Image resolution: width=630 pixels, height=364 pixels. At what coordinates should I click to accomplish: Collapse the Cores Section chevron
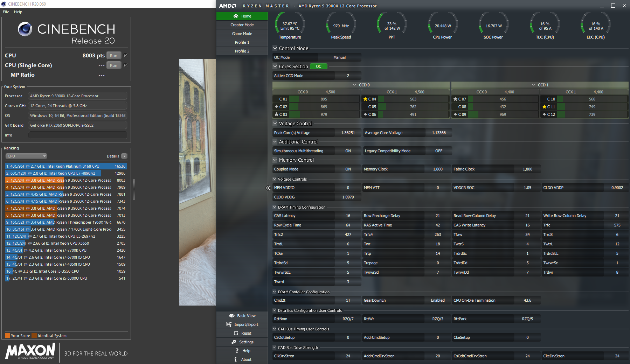click(275, 66)
